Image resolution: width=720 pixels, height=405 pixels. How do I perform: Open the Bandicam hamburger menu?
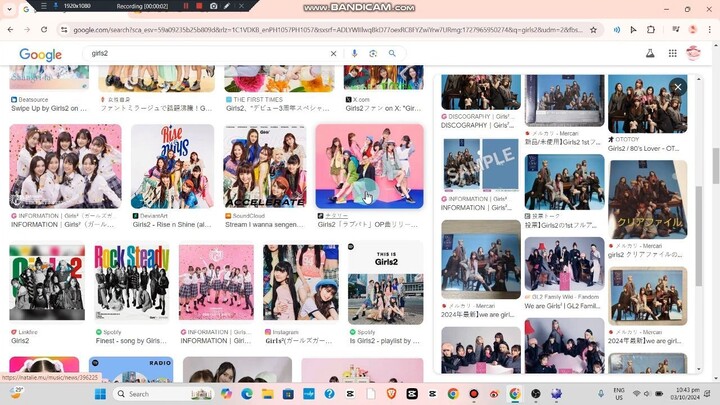coord(43,6)
